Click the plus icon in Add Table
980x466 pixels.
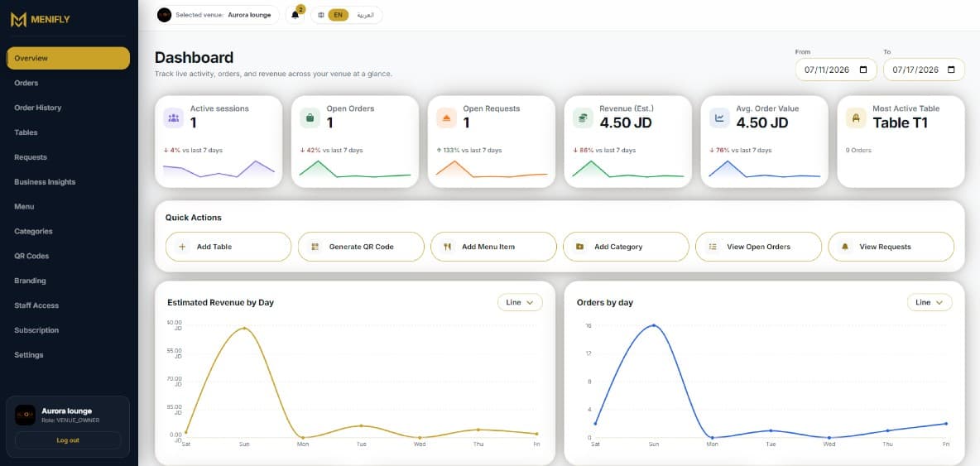click(182, 247)
